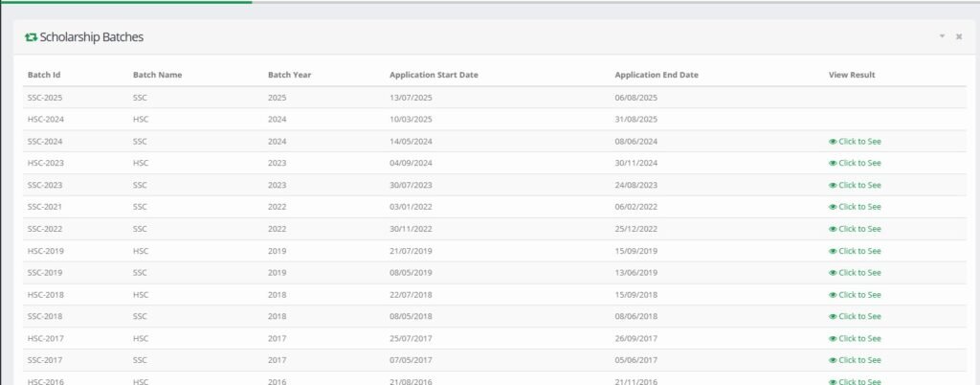Click eye icon for SSC-2024 result
This screenshot has height=385, width=980.
click(833, 142)
